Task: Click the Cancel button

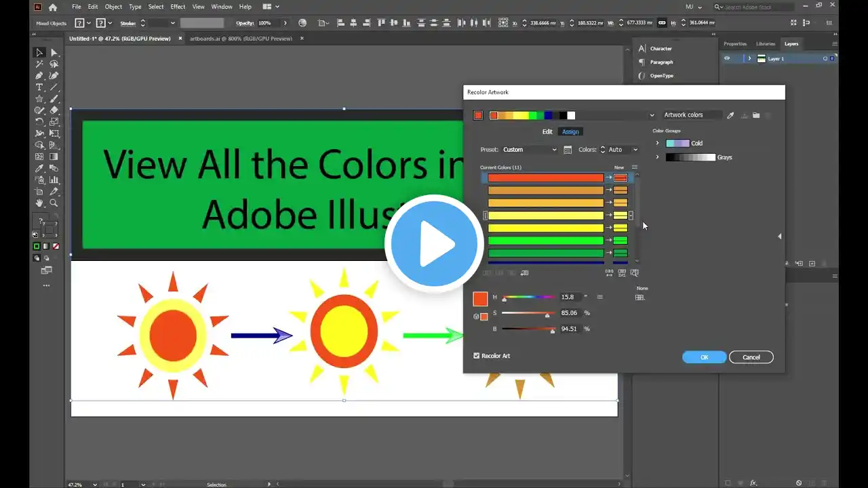Action: click(x=751, y=357)
